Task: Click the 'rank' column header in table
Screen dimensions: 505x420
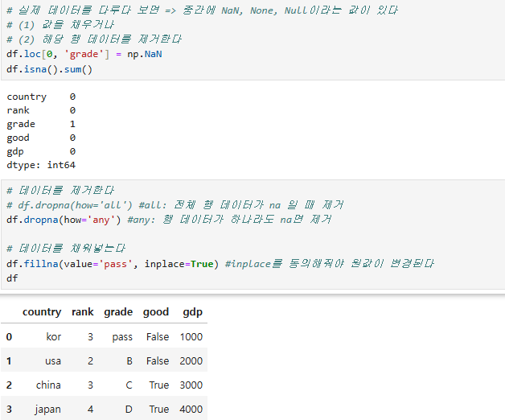Action: point(83,312)
